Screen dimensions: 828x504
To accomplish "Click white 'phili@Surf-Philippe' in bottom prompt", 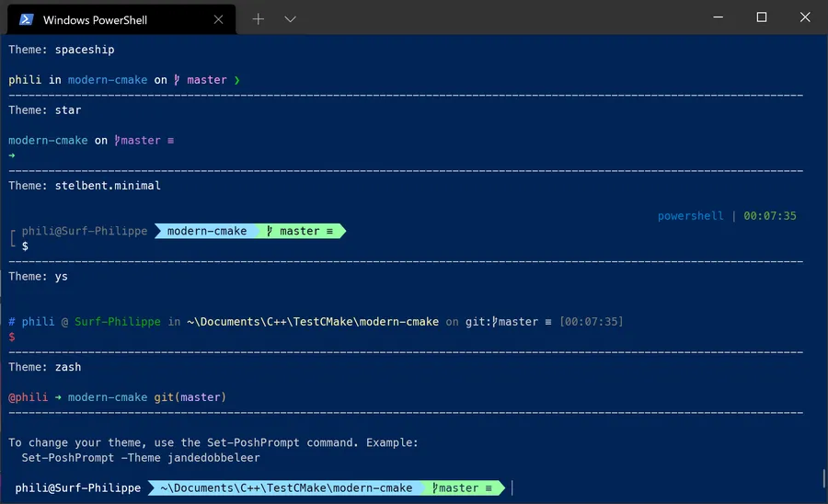I will click(77, 488).
